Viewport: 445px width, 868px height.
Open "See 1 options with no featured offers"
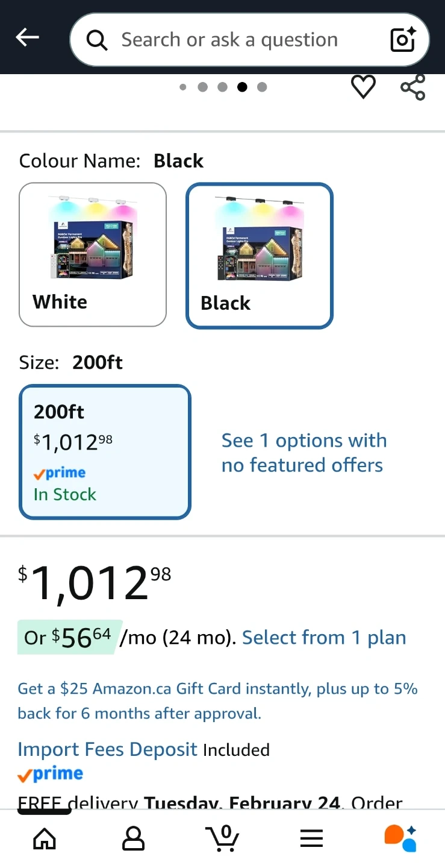[x=303, y=453]
